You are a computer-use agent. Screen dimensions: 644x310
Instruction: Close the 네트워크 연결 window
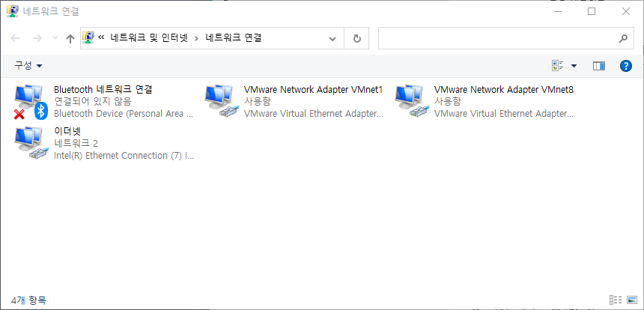(x=626, y=11)
